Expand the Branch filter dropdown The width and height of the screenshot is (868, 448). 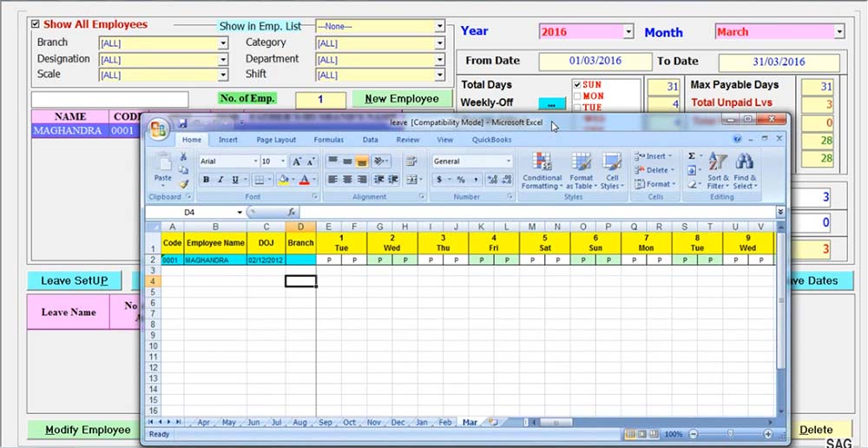(223, 43)
